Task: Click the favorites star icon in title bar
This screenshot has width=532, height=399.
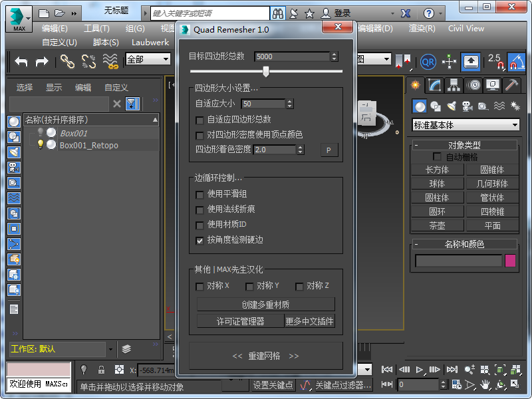Action: [309, 13]
